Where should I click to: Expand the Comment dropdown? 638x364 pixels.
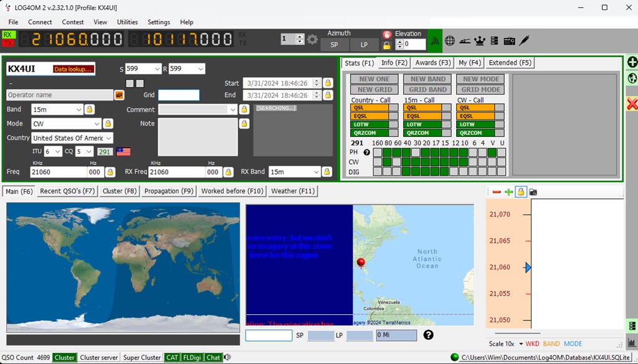233,110
